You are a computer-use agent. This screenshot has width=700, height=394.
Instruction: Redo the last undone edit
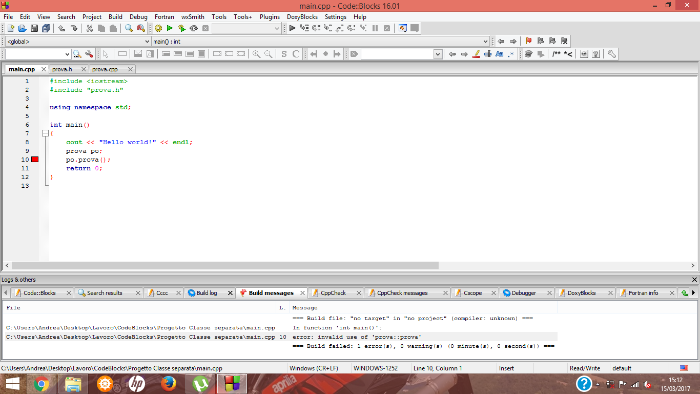click(x=74, y=28)
